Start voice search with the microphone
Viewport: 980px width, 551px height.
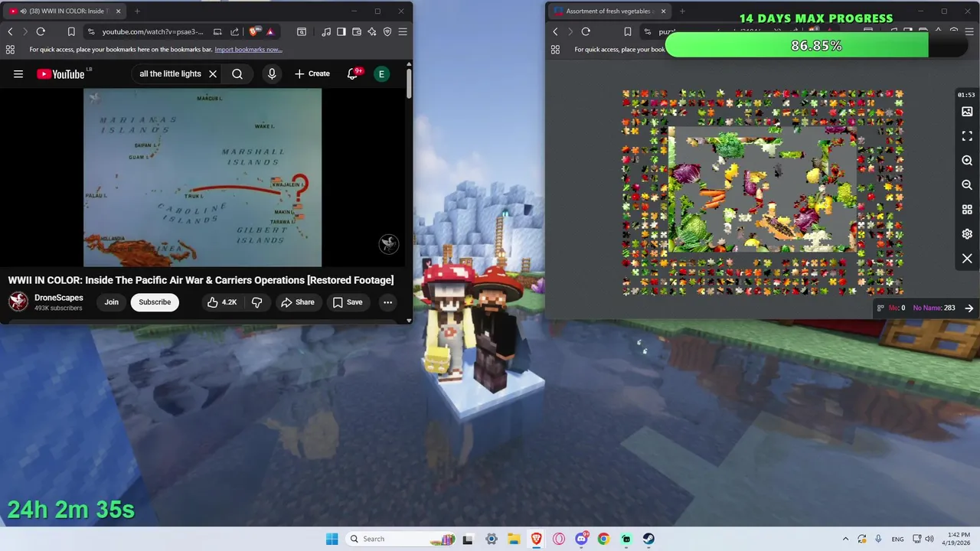271,74
